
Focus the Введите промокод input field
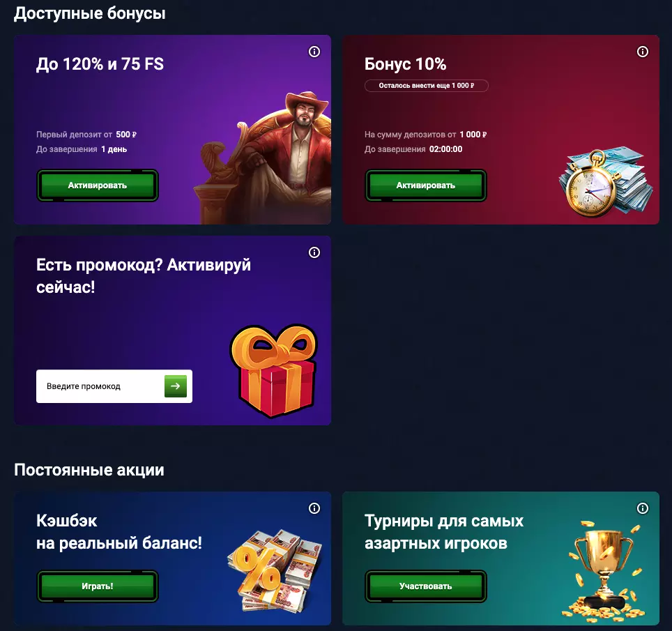click(100, 386)
